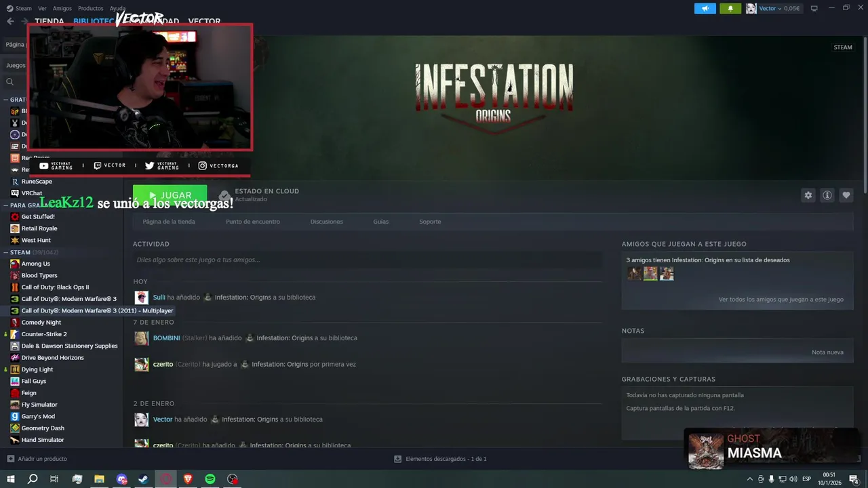
Task: Click the ESP language indicator
Action: pyautogui.click(x=807, y=479)
